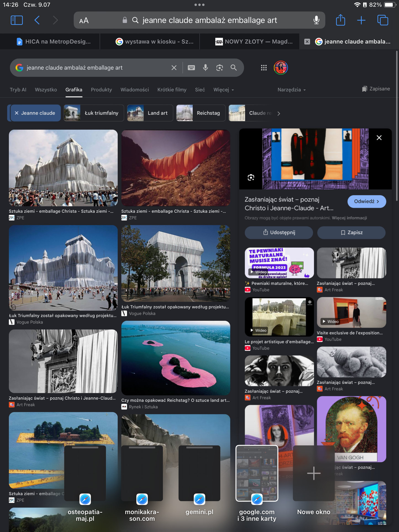Click the Odwiedź button

click(x=366, y=202)
